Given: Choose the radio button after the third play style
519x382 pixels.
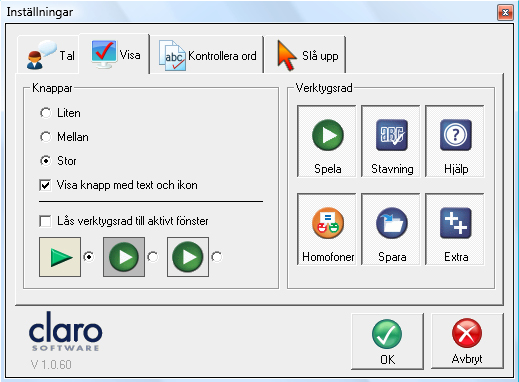Looking at the screenshot, I should pos(217,257).
